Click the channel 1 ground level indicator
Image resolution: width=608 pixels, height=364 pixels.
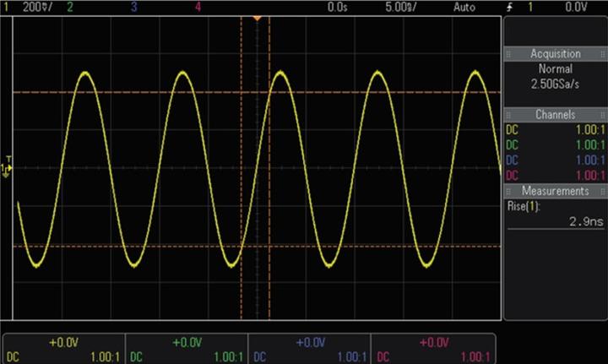7,168
